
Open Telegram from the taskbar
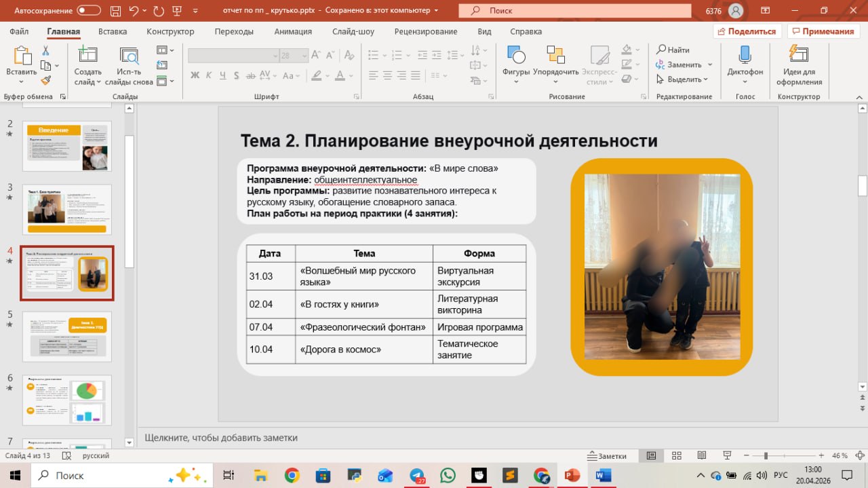click(x=417, y=476)
